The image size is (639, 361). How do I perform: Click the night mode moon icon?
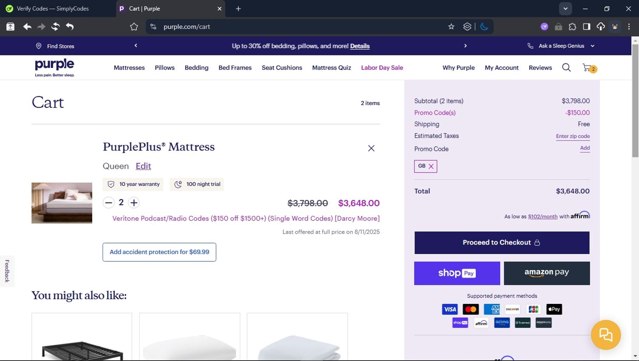point(484,26)
